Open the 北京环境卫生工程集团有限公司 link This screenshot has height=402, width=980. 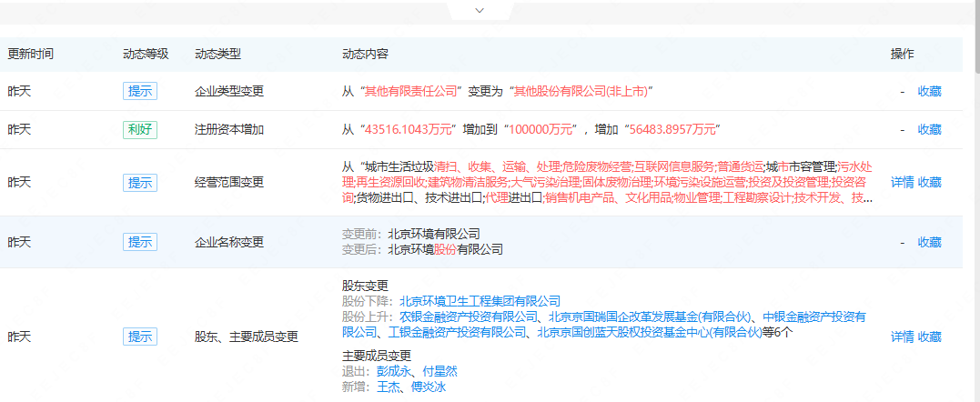480,302
